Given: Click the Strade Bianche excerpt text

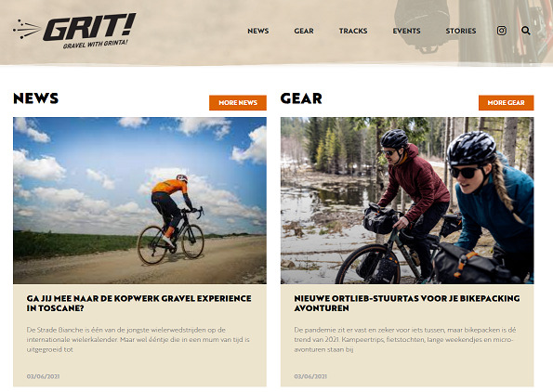Looking at the screenshot, I should [x=138, y=339].
